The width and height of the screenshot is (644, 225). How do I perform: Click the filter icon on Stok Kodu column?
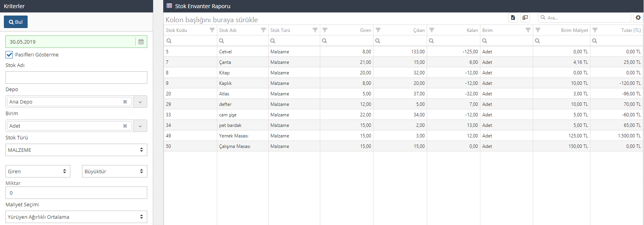pyautogui.click(x=212, y=30)
